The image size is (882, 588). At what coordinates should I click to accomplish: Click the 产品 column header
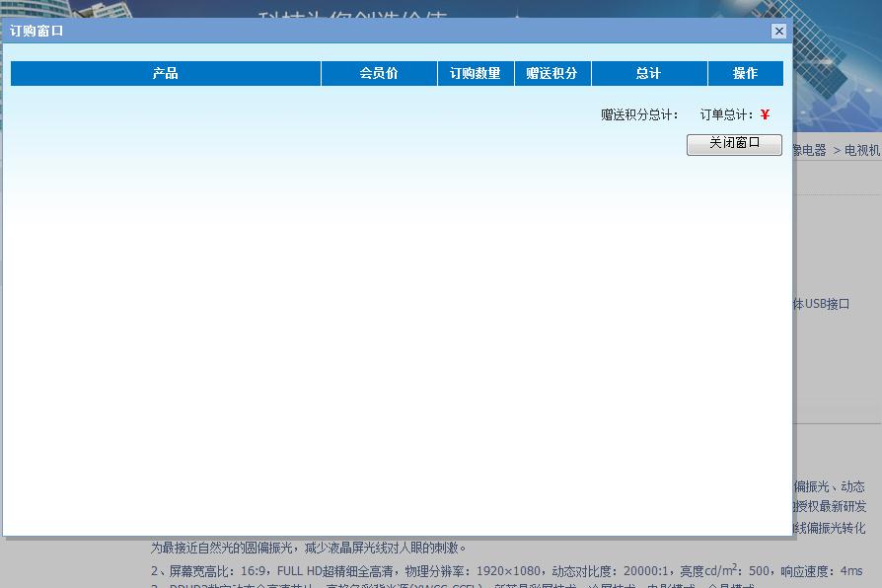[166, 73]
